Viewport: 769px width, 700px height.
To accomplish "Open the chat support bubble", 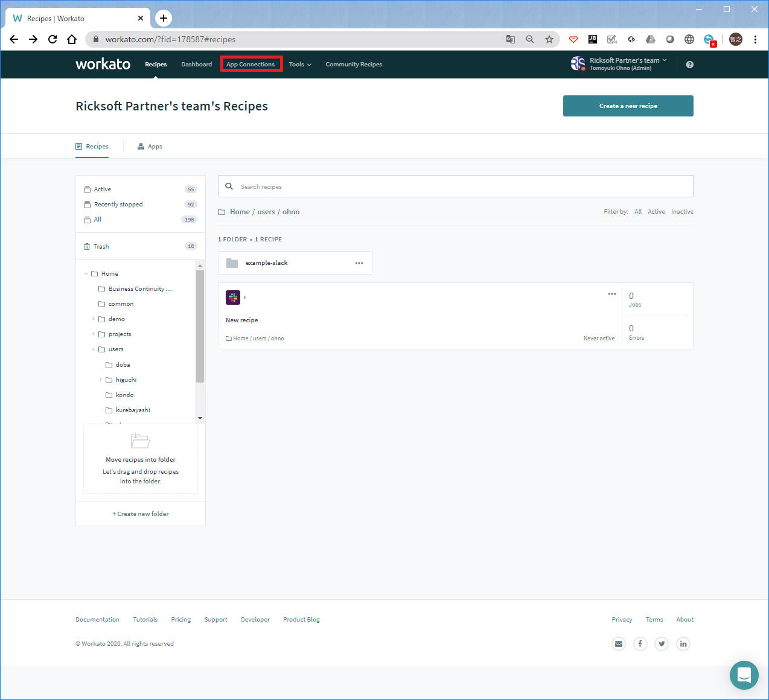I will click(x=744, y=675).
